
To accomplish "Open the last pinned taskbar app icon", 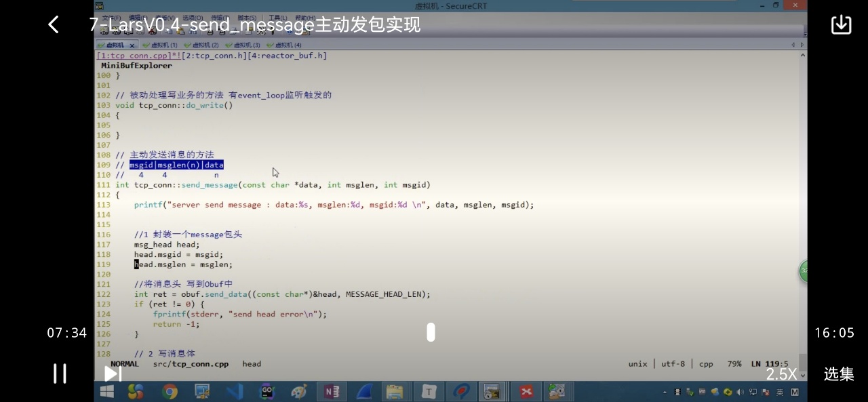I will 557,392.
